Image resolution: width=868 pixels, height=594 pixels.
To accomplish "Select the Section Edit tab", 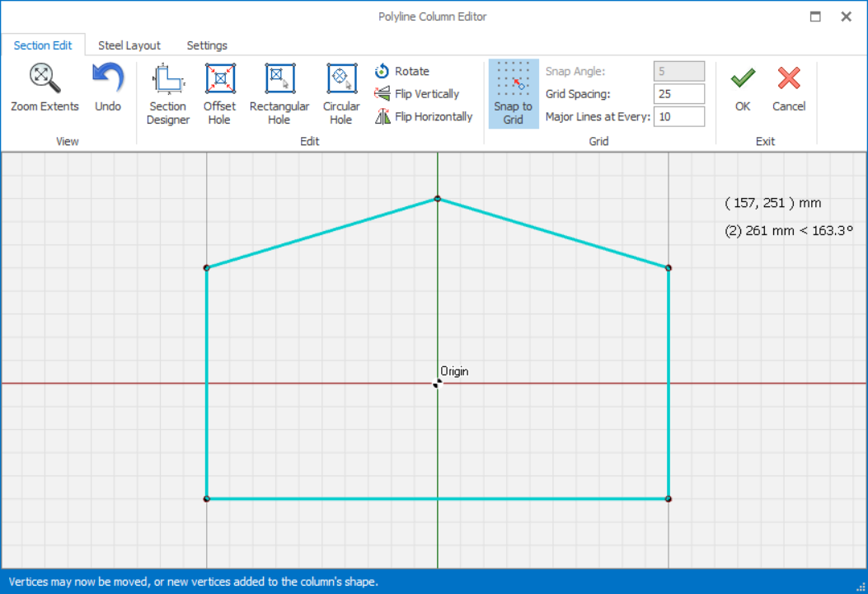I will tap(43, 45).
